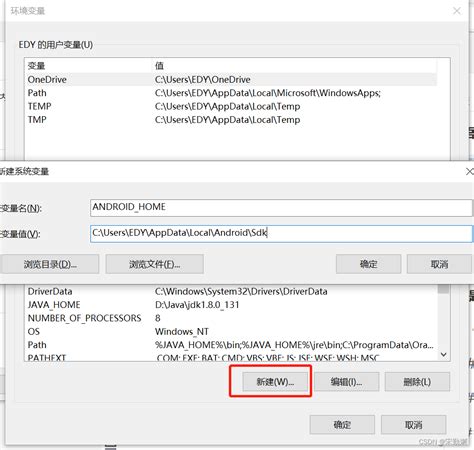Select the NUMBER_OF_PROCESSORS system variable row
The width and height of the screenshot is (474, 450).
231,318
